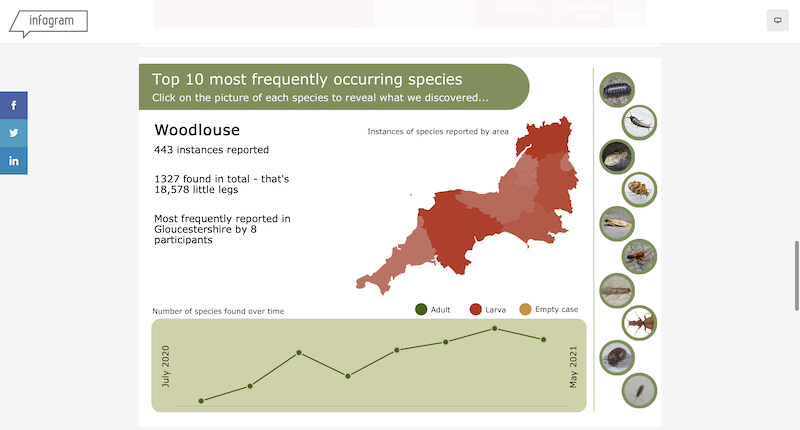Click the presentation view button

pyautogui.click(x=777, y=20)
